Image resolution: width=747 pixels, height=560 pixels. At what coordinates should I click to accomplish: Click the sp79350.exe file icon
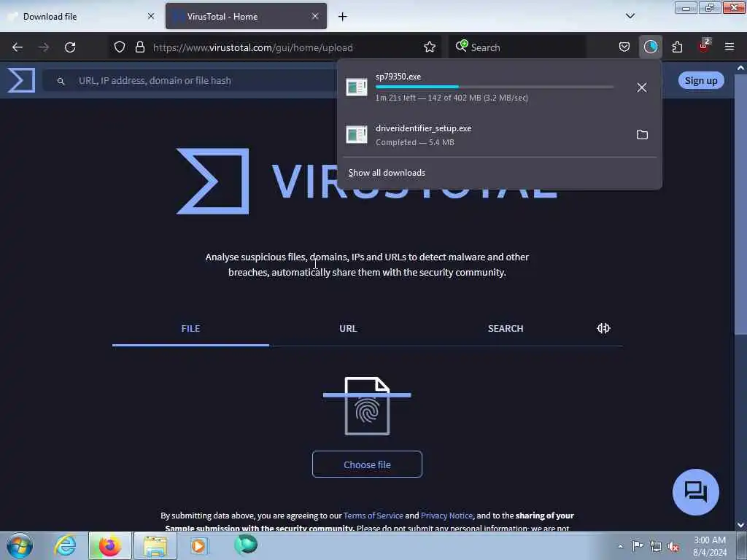click(x=356, y=87)
